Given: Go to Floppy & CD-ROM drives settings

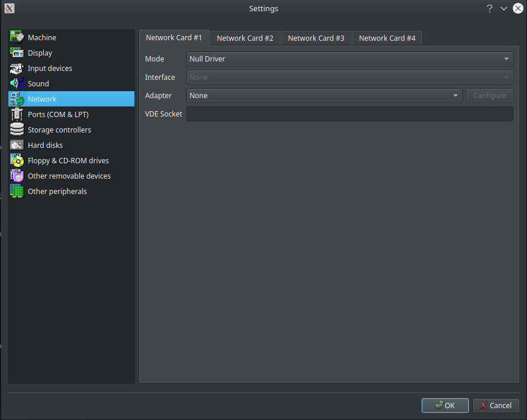Looking at the screenshot, I should 71,160.
